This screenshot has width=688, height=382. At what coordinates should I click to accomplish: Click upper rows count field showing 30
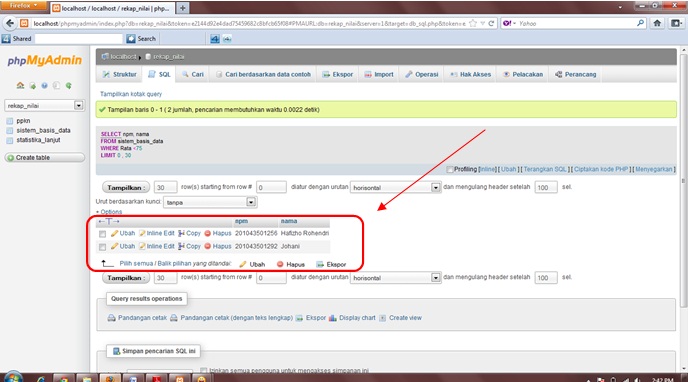(x=165, y=188)
